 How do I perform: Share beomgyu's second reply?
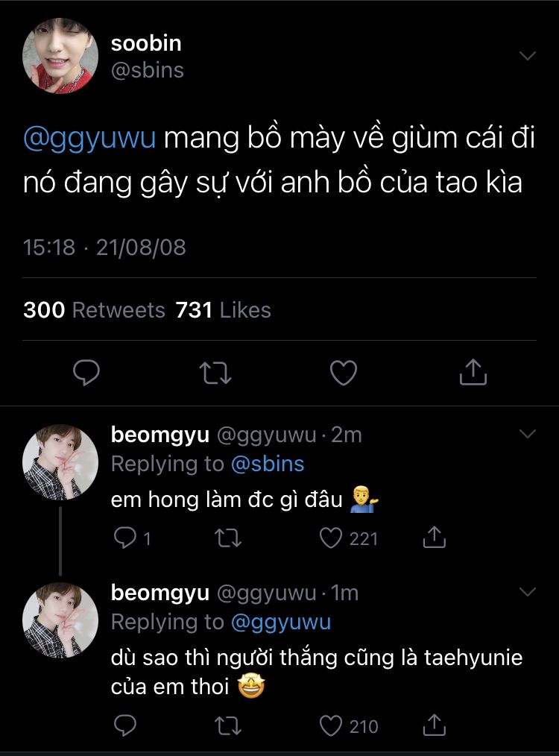coord(434,725)
